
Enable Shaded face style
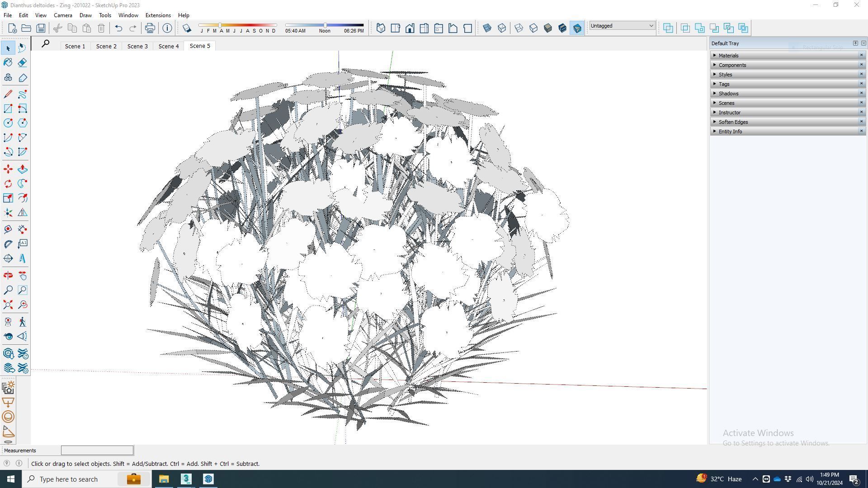[548, 28]
